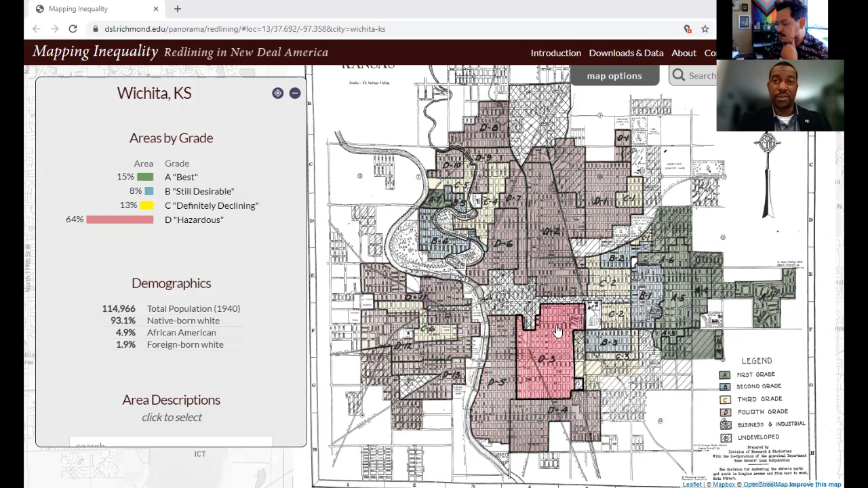Screen dimensions: 868x488
Task: Select the C-2 yellow area on map
Action: click(608, 282)
